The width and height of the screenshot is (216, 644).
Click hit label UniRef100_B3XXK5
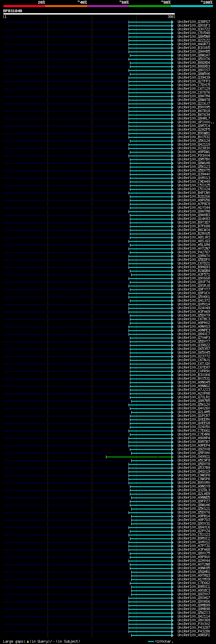pyautogui.click(x=194, y=48)
